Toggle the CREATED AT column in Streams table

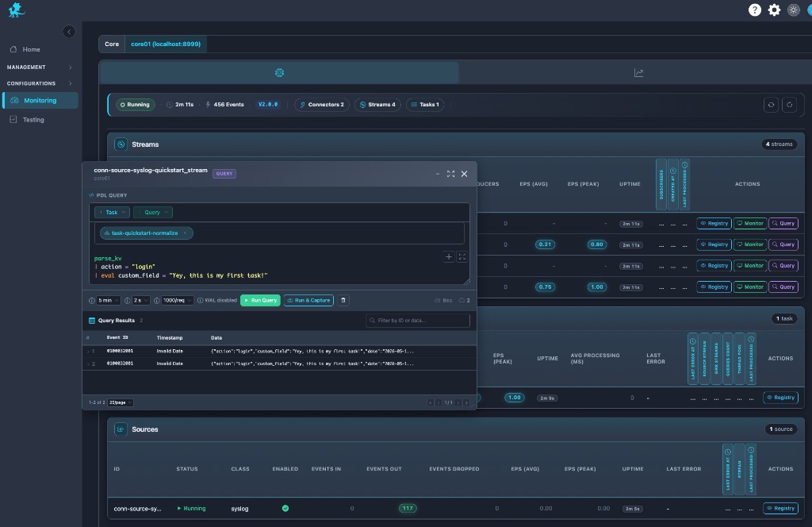point(672,184)
